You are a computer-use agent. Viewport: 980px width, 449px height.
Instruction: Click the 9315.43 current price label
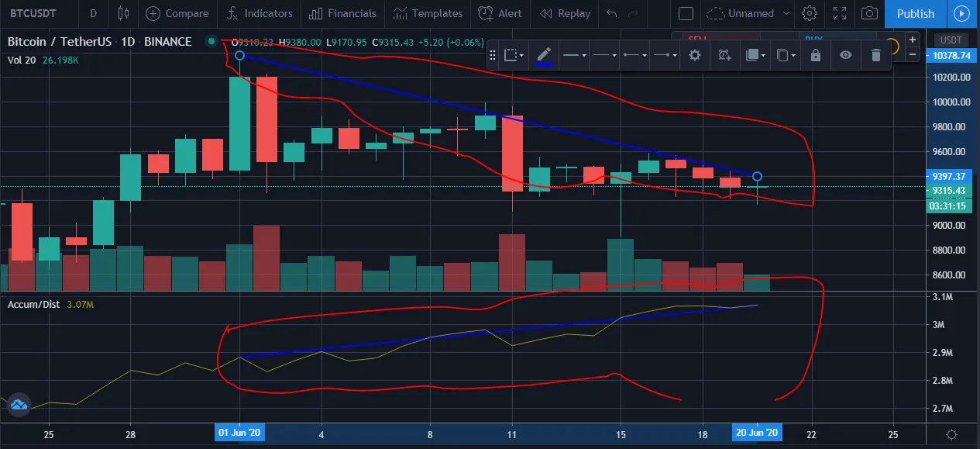[948, 191]
